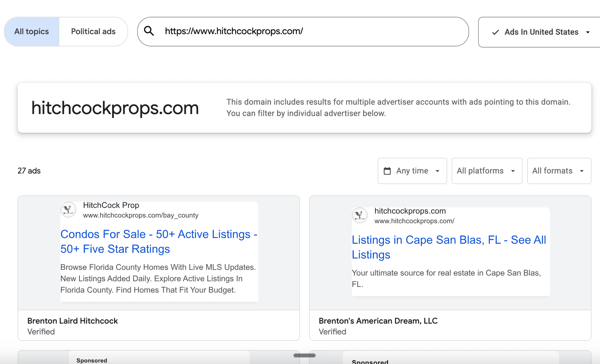The height and width of the screenshot is (364, 600).
Task: Click the HitchCock Prop advertiser name
Action: [x=111, y=205]
